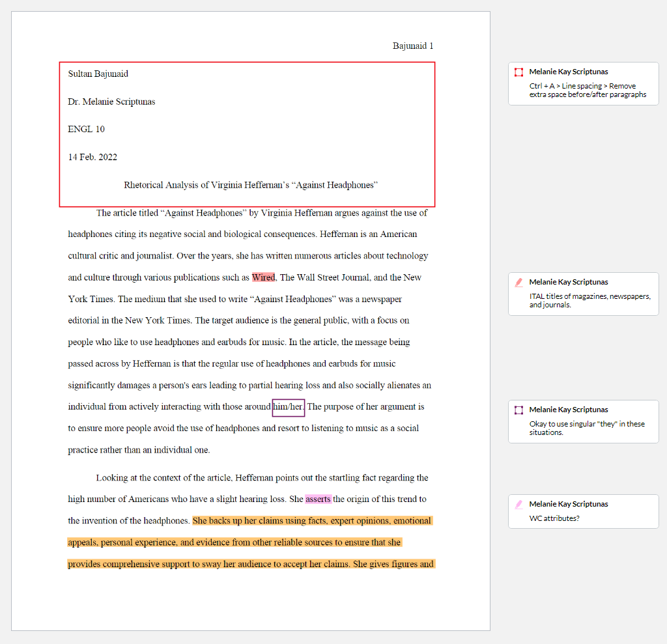
Task: Click the orange highlighted sentence 'She backs up her claims'
Action: [x=312, y=521]
